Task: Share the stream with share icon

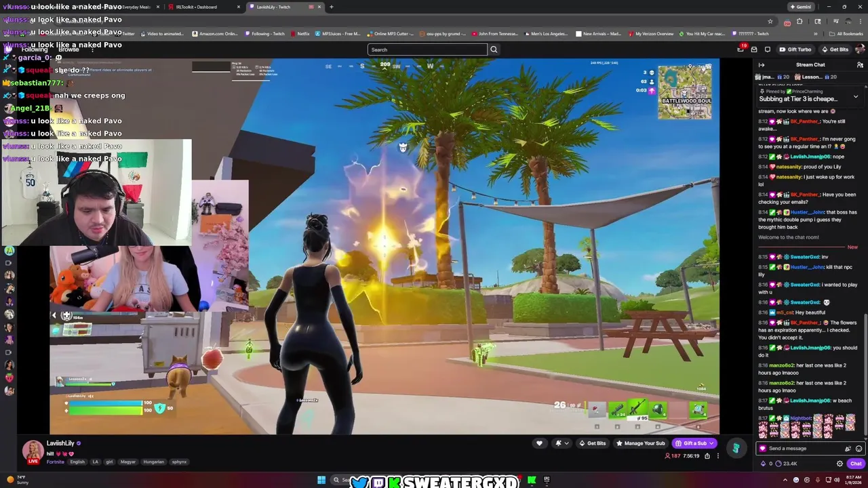Action: tap(707, 456)
